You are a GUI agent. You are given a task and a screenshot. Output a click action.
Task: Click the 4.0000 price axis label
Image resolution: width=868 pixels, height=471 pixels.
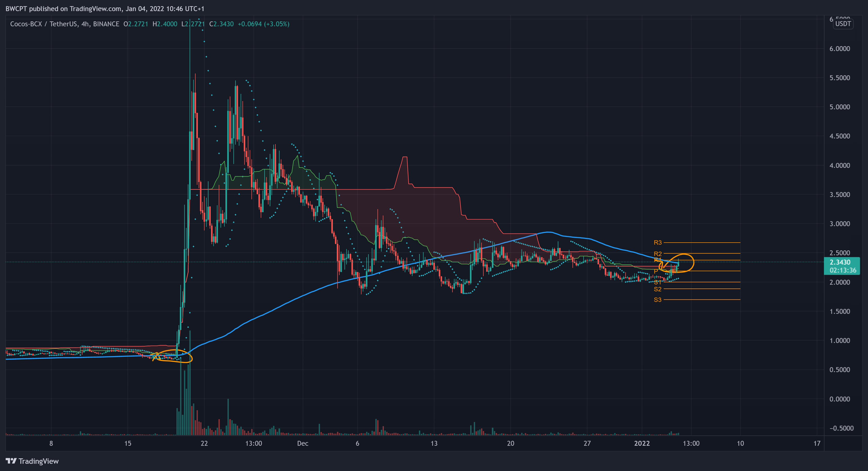pos(839,166)
